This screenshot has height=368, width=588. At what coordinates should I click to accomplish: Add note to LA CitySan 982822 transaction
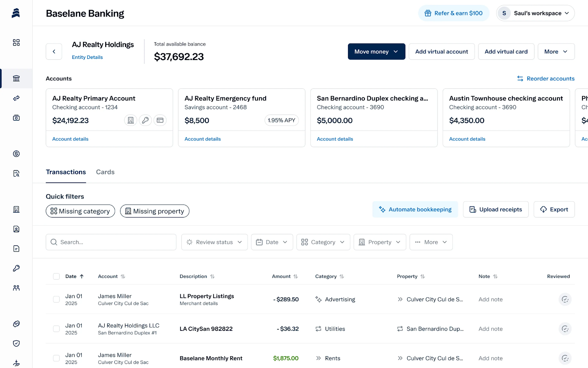coord(490,329)
